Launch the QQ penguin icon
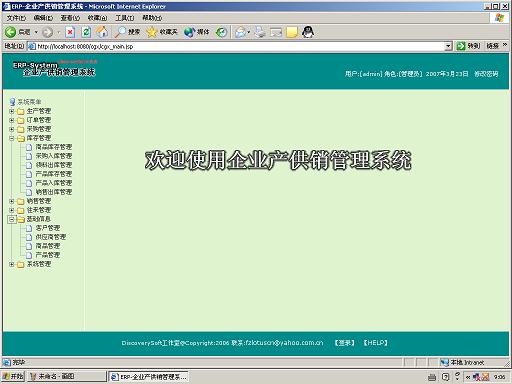This screenshot has width=512, height=384. (308, 32)
